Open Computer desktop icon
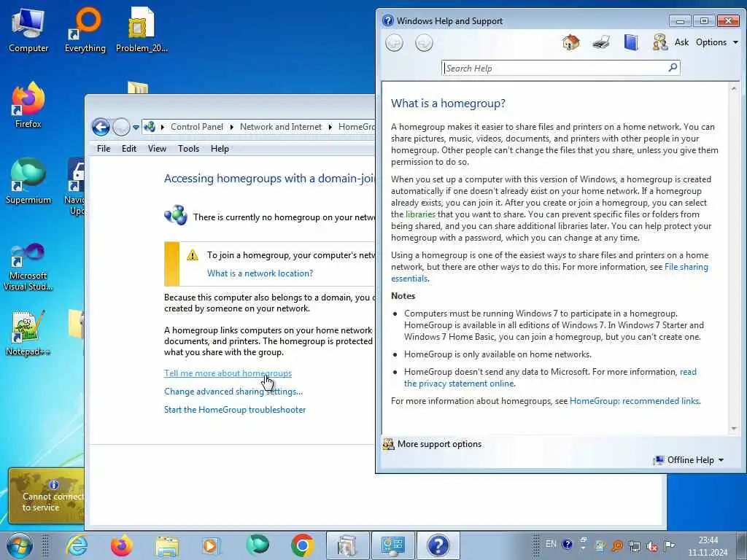This screenshot has height=560, width=747. (x=28, y=30)
